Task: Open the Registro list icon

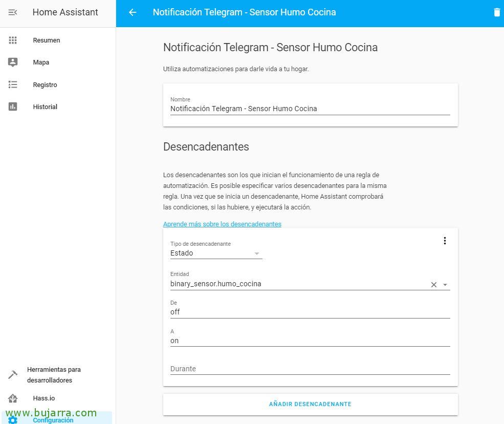Action: coord(12,84)
